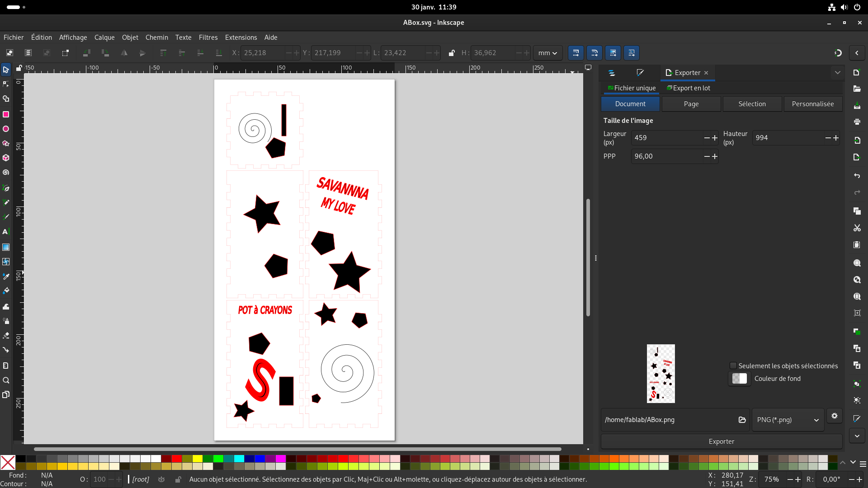Select the Rectangle tool
868x488 pixels.
[x=6, y=114]
